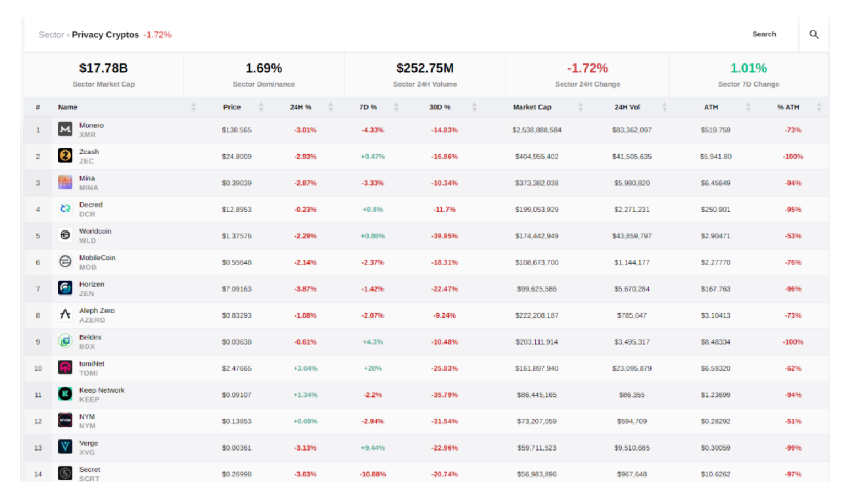Sort by 24H Vol column arrows
This screenshot has width=843, height=504.
664,107
